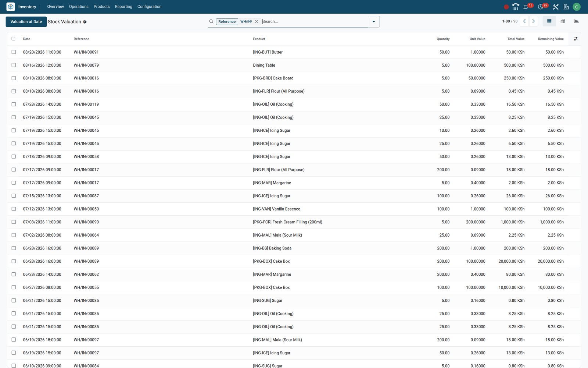The width and height of the screenshot is (588, 368).
Task: Tick the checkbox for the Vanilla Essence row
Action: point(14,209)
